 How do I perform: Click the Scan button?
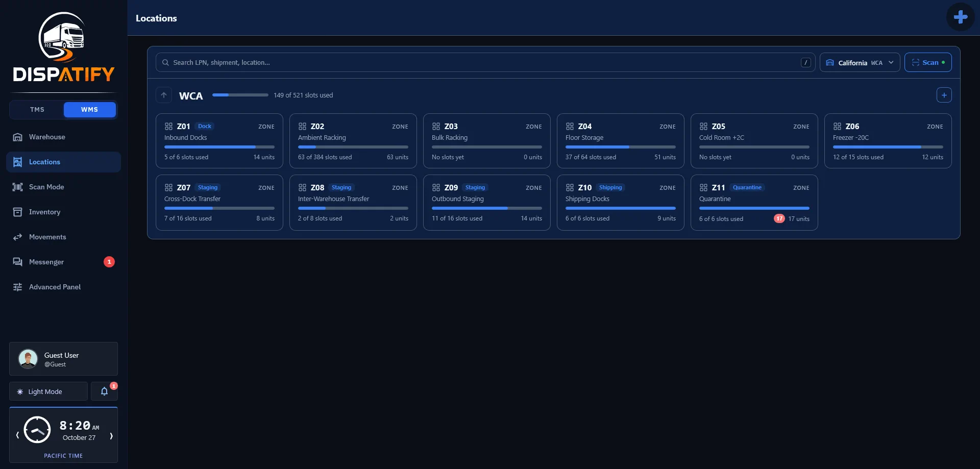tap(927, 62)
